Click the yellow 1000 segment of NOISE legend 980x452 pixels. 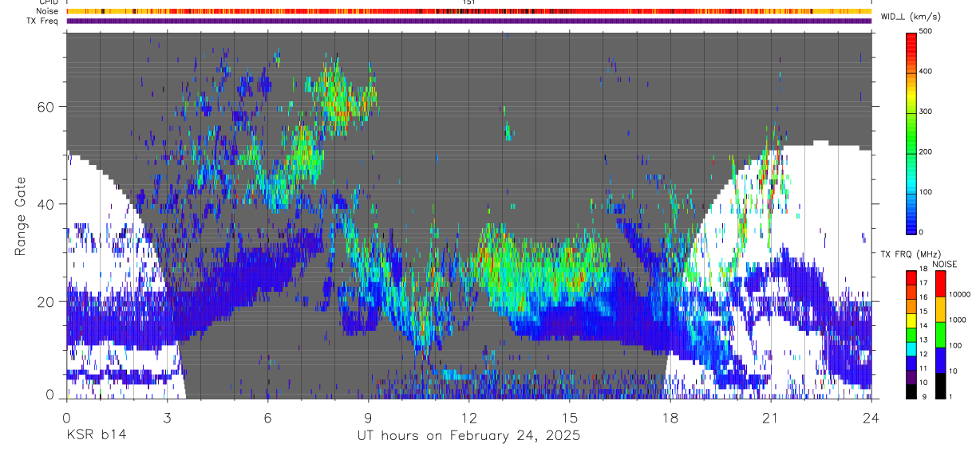tap(939, 309)
